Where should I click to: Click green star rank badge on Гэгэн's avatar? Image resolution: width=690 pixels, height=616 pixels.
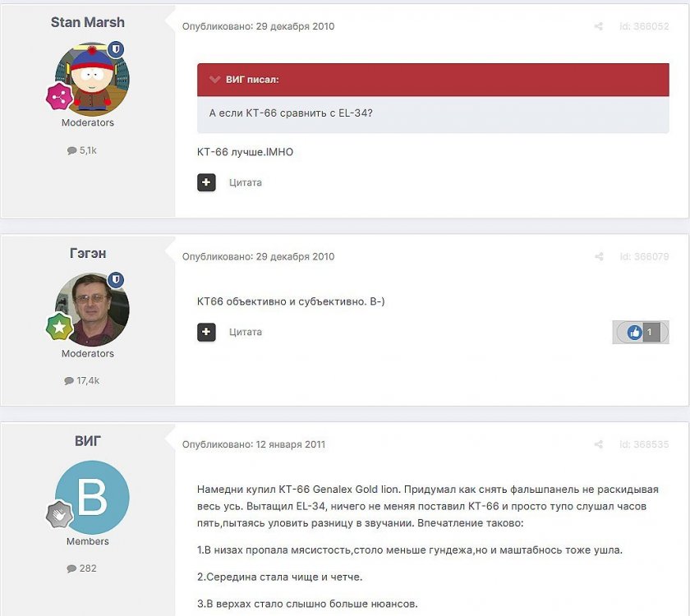tap(59, 327)
